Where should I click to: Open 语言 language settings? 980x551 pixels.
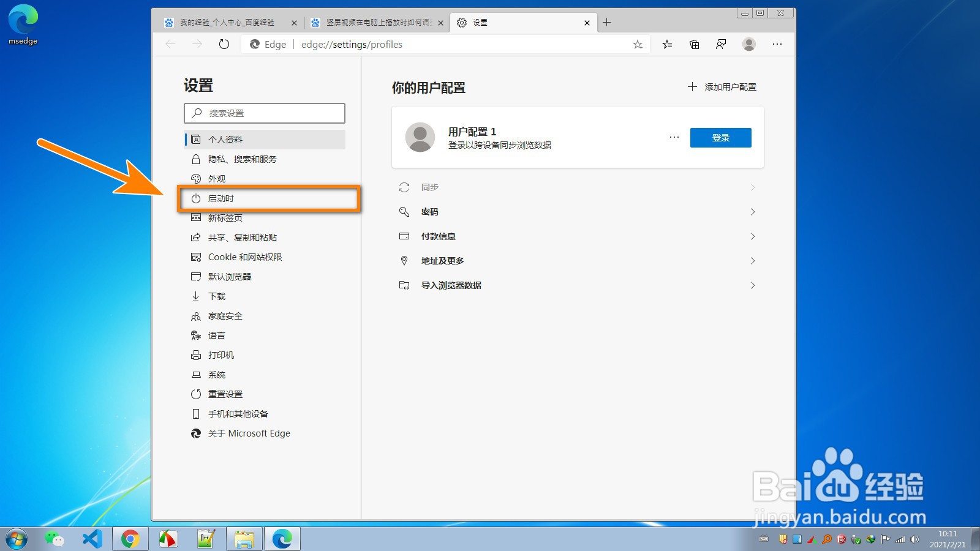tap(265, 335)
